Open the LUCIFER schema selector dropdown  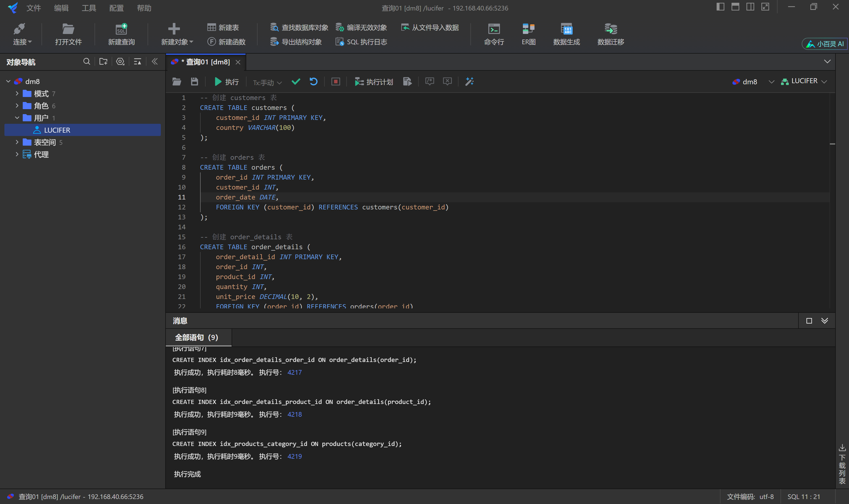pyautogui.click(x=804, y=81)
